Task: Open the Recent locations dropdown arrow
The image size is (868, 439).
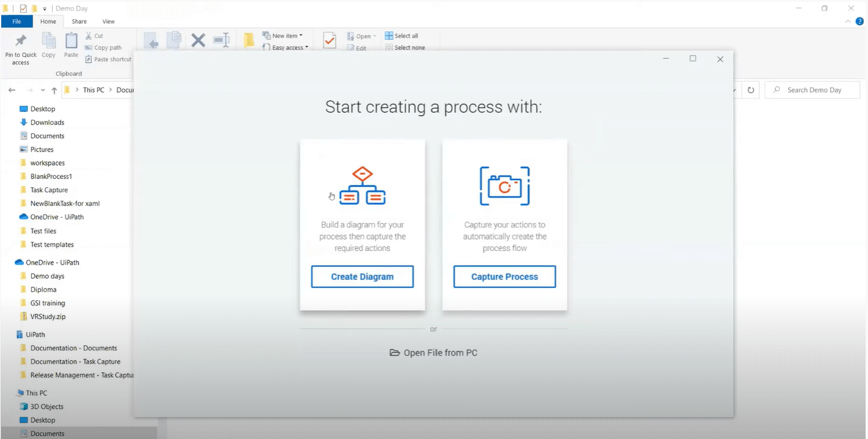Action: pos(42,90)
